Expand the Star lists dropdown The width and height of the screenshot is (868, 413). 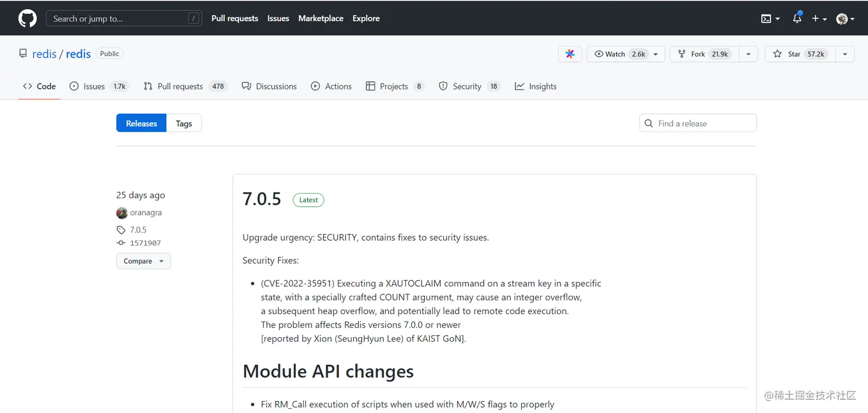[x=845, y=54]
